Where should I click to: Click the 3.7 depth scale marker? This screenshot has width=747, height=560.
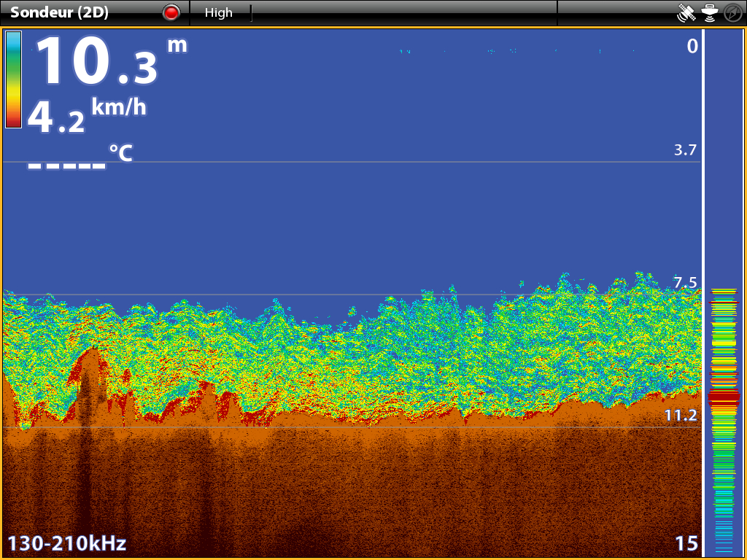coord(685,150)
